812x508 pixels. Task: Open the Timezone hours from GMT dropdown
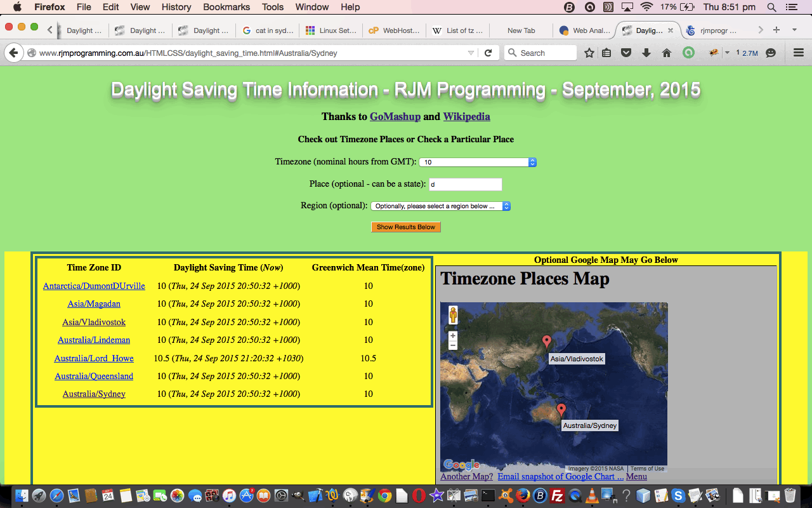point(478,163)
